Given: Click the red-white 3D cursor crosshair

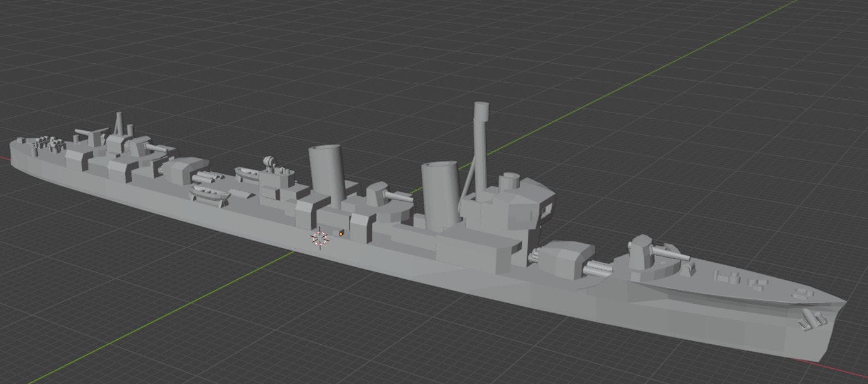Looking at the screenshot, I should [x=320, y=238].
